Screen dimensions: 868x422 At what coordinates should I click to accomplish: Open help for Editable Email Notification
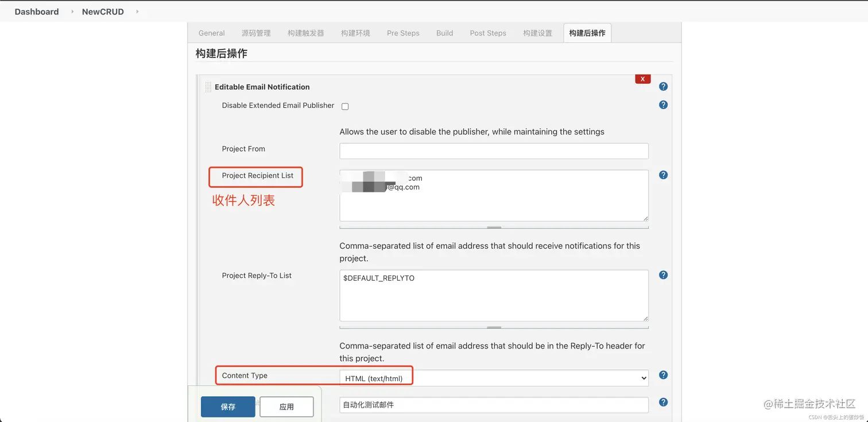[x=663, y=87]
